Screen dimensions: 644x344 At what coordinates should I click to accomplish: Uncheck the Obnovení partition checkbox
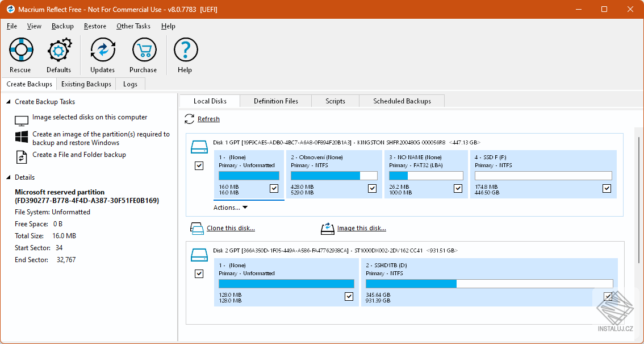click(372, 188)
